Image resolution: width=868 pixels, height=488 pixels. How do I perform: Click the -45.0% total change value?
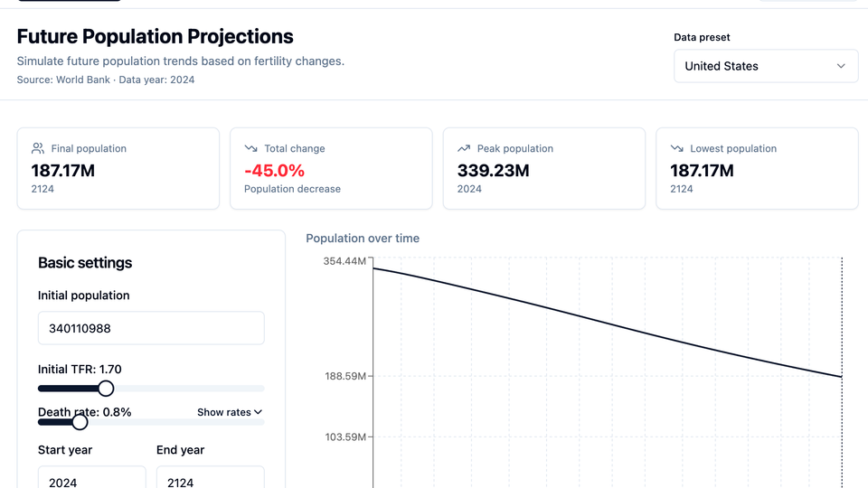(274, 171)
